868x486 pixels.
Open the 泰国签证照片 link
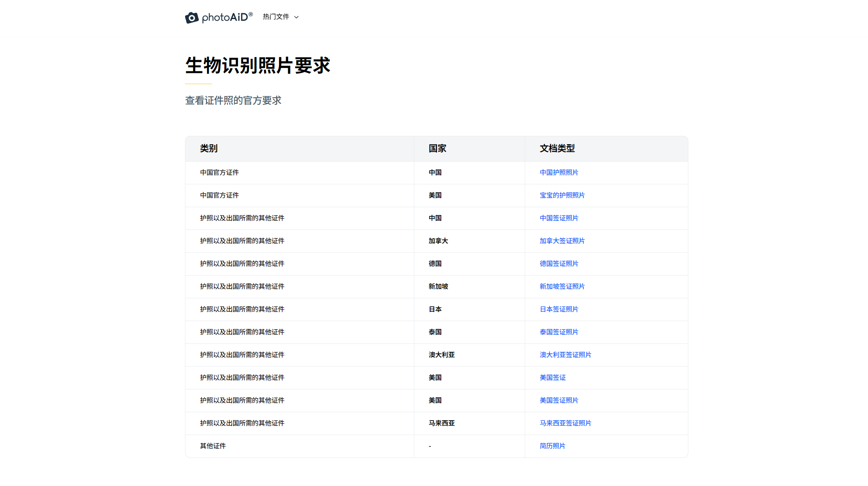click(x=558, y=332)
